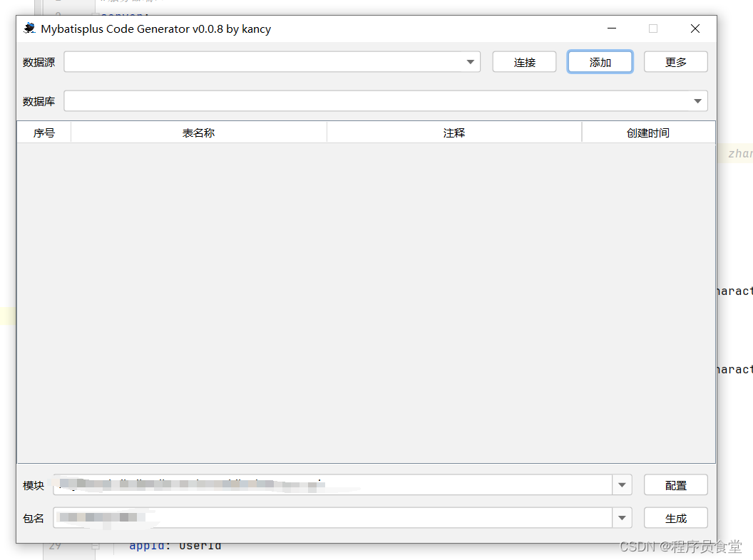Open the 配置 configuration dialog
This screenshot has width=753, height=560.
point(675,484)
